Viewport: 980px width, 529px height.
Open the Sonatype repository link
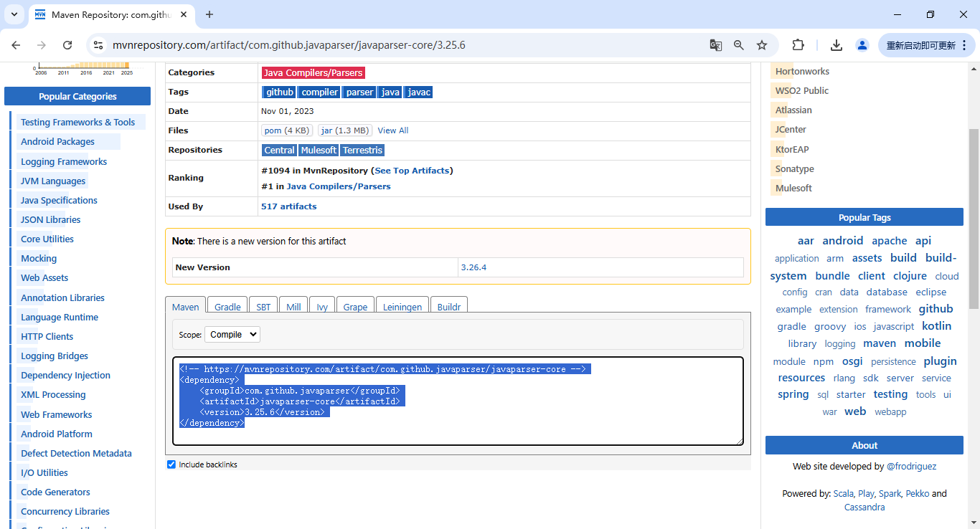[794, 168]
